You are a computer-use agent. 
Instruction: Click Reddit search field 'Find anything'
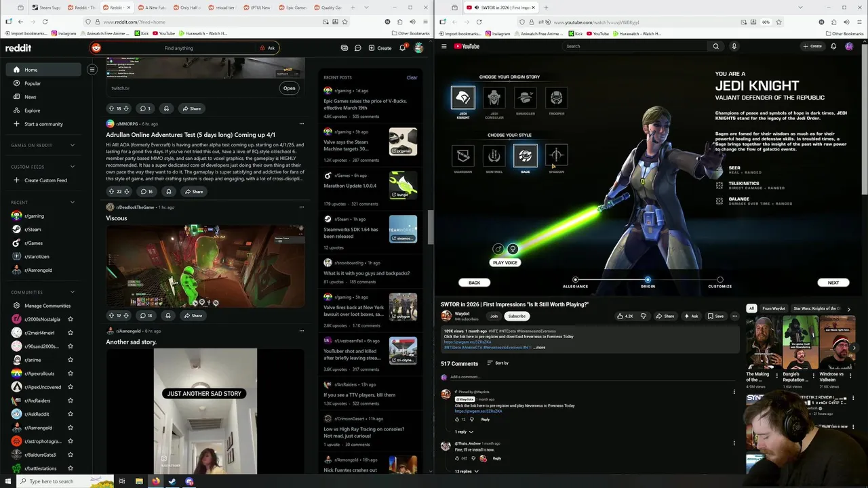[178, 48]
